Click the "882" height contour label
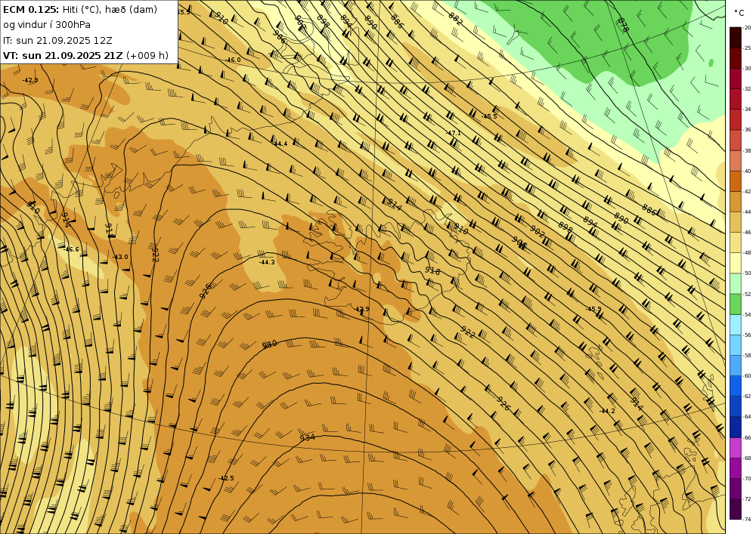The height and width of the screenshot is (534, 756). pos(456,18)
